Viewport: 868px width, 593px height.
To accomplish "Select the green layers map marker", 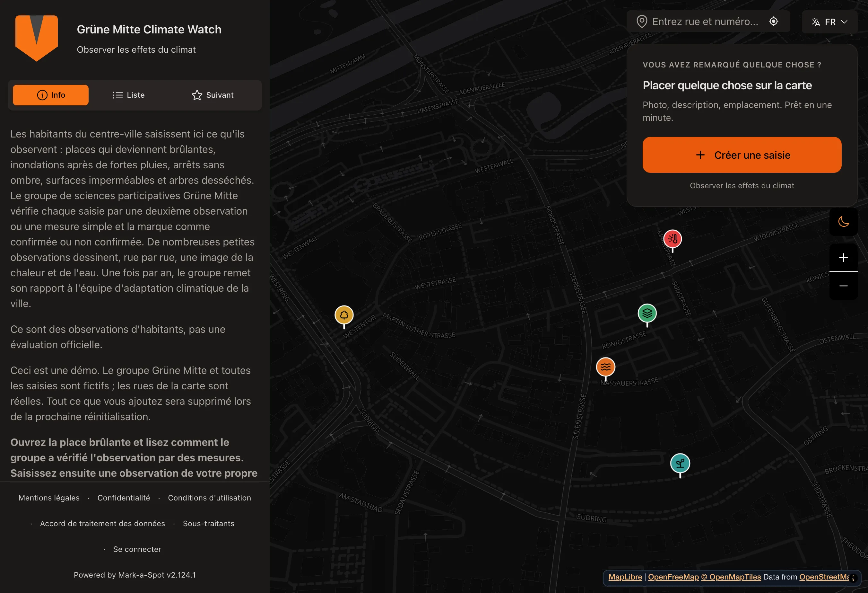I will [647, 314].
